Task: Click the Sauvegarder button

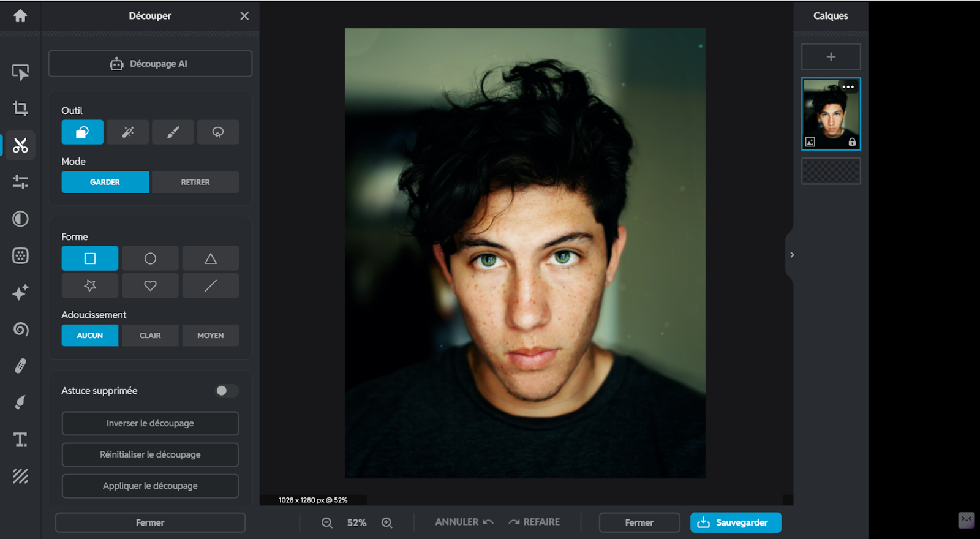Action: click(x=736, y=522)
